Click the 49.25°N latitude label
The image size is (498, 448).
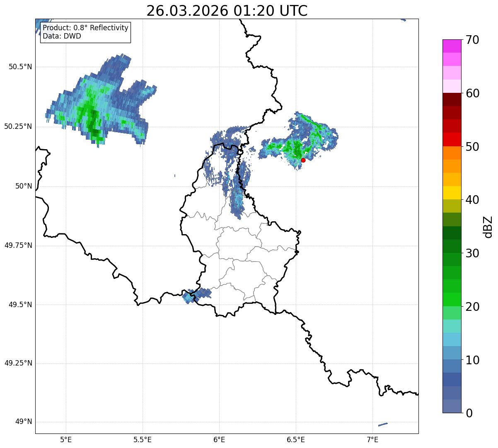pyautogui.click(x=18, y=363)
